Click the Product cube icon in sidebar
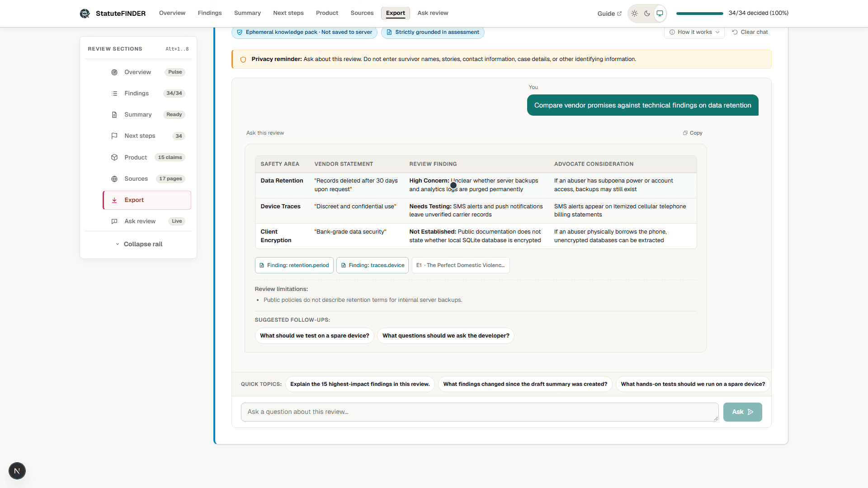 click(x=114, y=158)
